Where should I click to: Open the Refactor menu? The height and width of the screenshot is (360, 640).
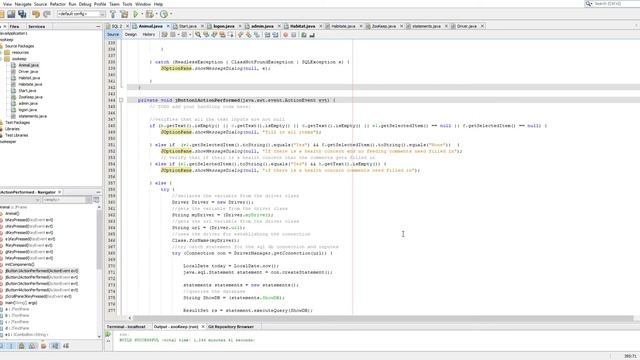click(58, 4)
